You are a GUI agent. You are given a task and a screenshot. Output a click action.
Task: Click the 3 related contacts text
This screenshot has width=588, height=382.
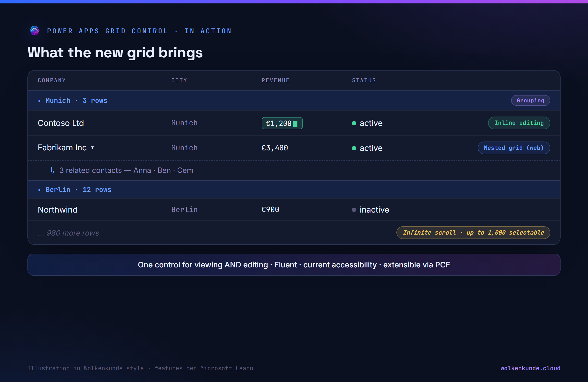(x=126, y=170)
